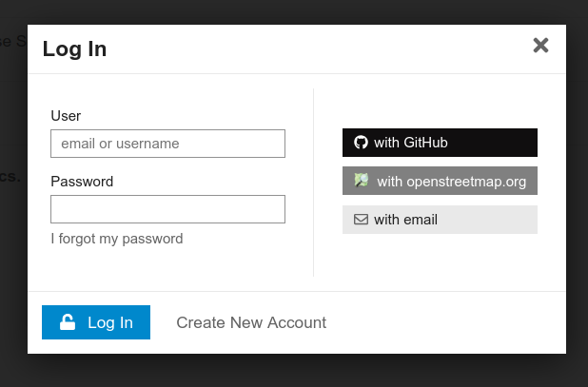Sign in with openstreetmap.org
The width and height of the screenshot is (588, 387).
[x=440, y=181]
